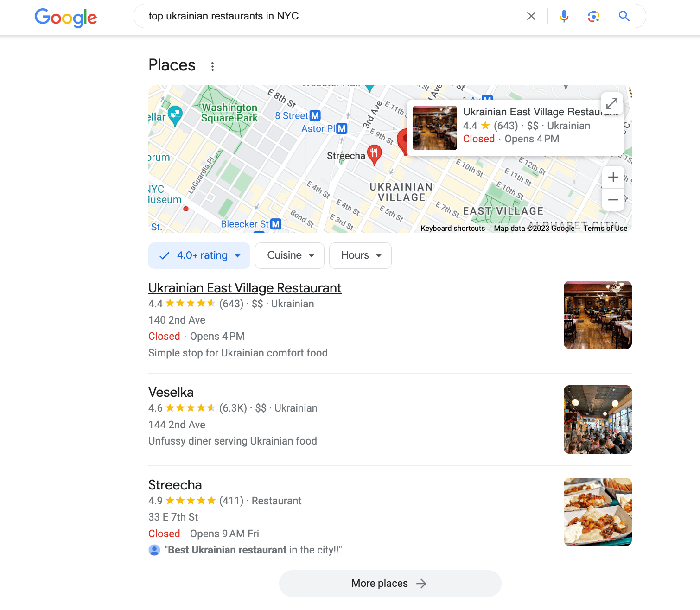This screenshot has height=610, width=700.
Task: Expand the map to full view
Action: coord(612,103)
